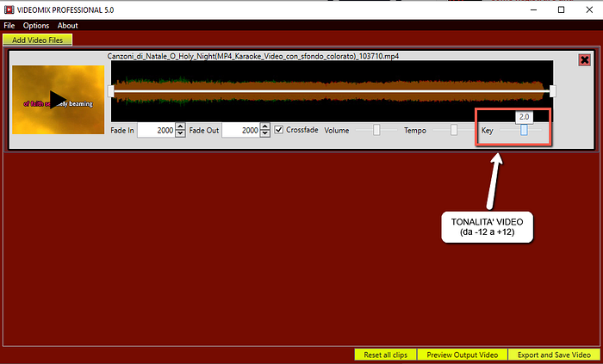The height and width of the screenshot is (364, 603).
Task: Increase the Fade Out value with the up arrow
Action: (264, 126)
